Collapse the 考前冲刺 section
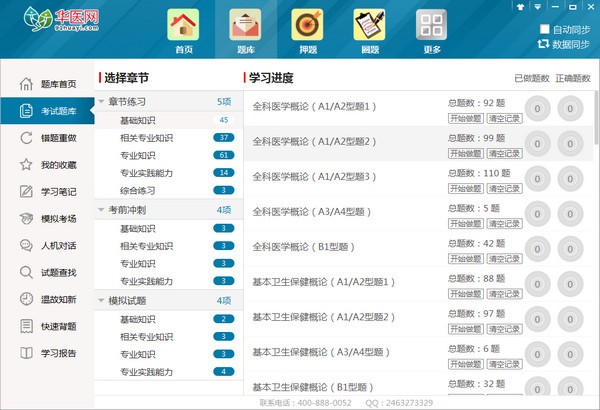The width and height of the screenshot is (600, 410). (x=101, y=210)
